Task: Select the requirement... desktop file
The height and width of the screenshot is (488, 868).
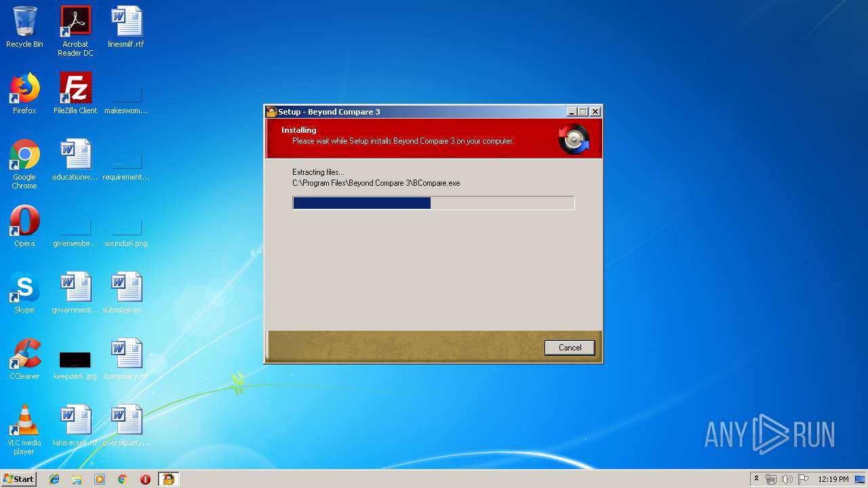Action: click(126, 165)
